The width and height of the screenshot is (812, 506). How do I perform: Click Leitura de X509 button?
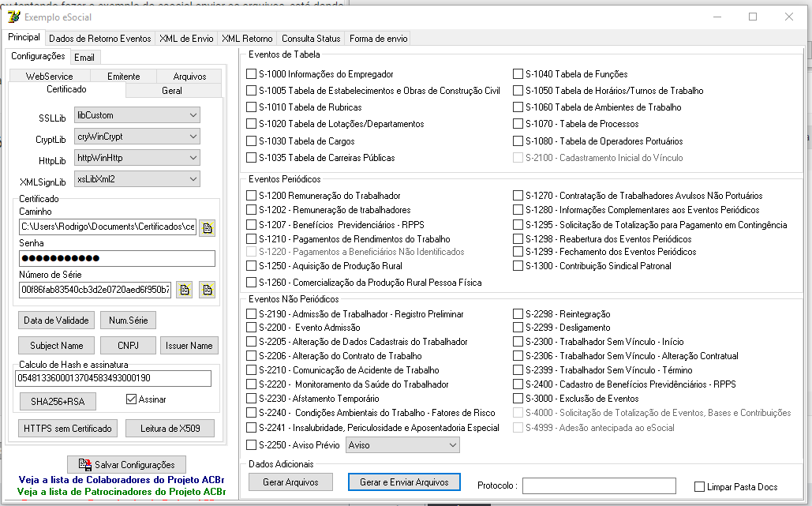(170, 429)
